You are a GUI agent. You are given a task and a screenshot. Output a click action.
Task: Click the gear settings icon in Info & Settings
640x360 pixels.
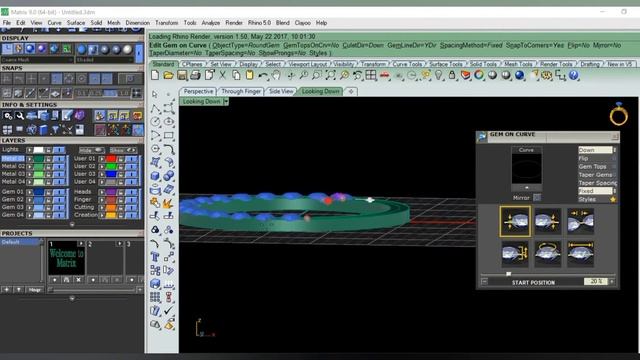coord(8,116)
